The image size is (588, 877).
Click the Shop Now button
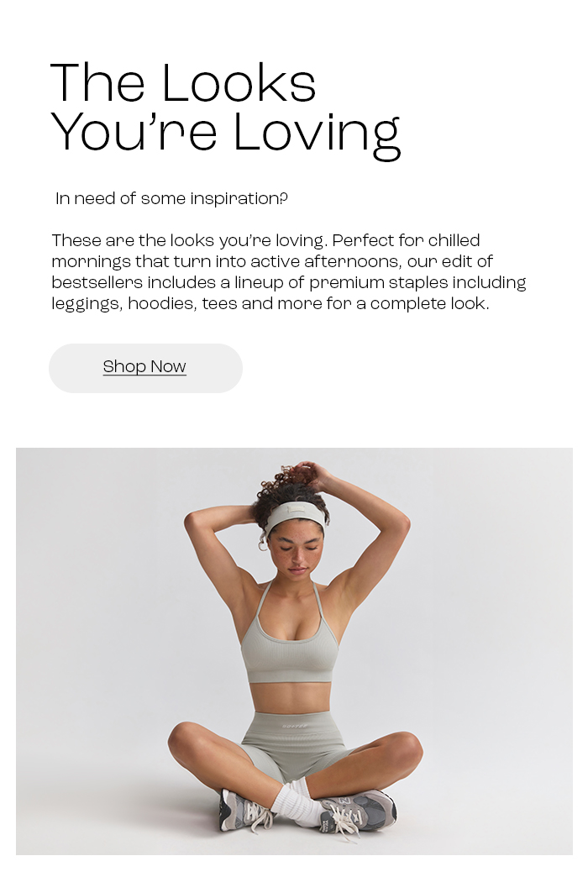[x=145, y=368]
